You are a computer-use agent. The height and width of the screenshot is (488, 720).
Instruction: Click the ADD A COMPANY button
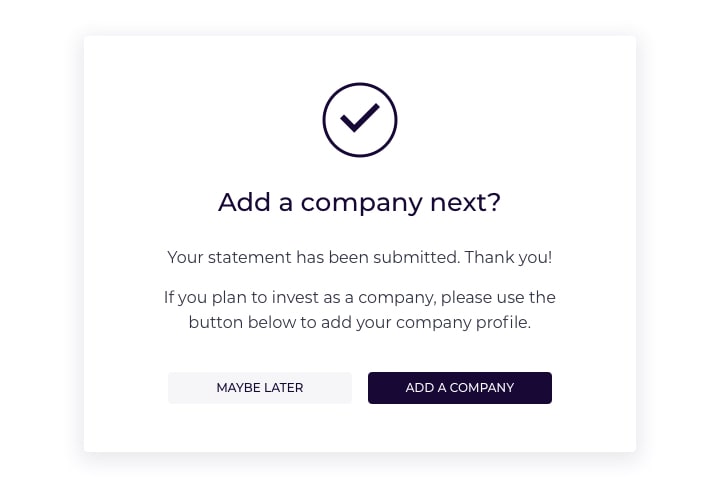460,388
